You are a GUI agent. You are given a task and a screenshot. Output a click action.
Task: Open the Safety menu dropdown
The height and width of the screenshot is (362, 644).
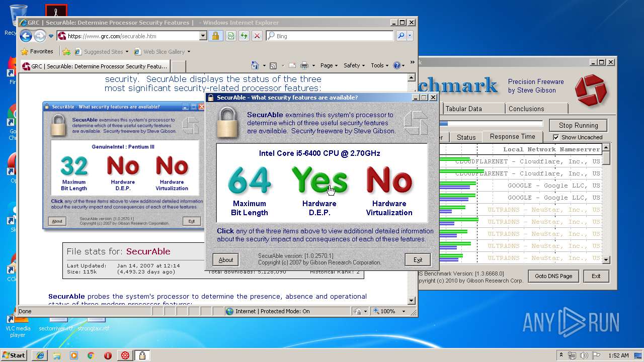[x=354, y=65]
